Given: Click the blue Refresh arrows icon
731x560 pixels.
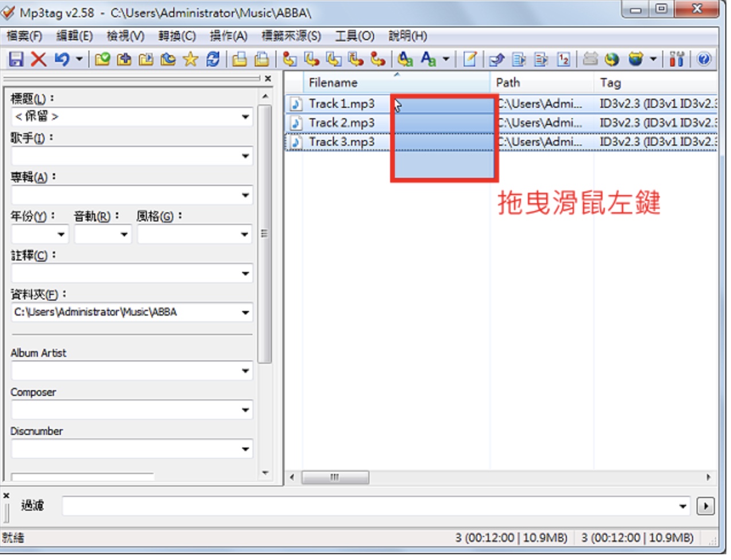Looking at the screenshot, I should 213,59.
